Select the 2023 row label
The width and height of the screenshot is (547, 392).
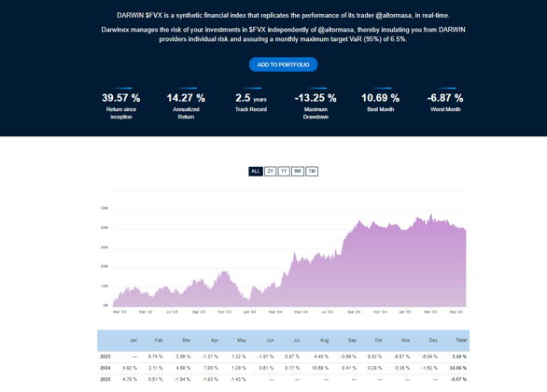pos(105,357)
